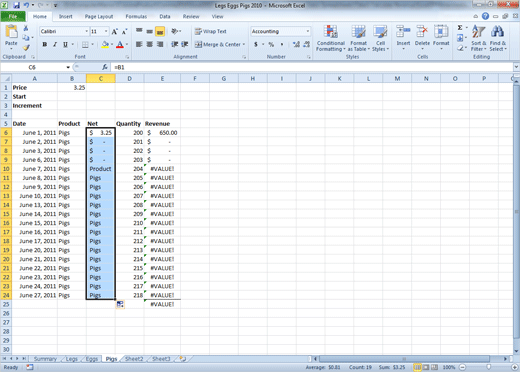The height and width of the screenshot is (372, 520).
Task: Switch to the Page Layout tab
Action: [99, 16]
